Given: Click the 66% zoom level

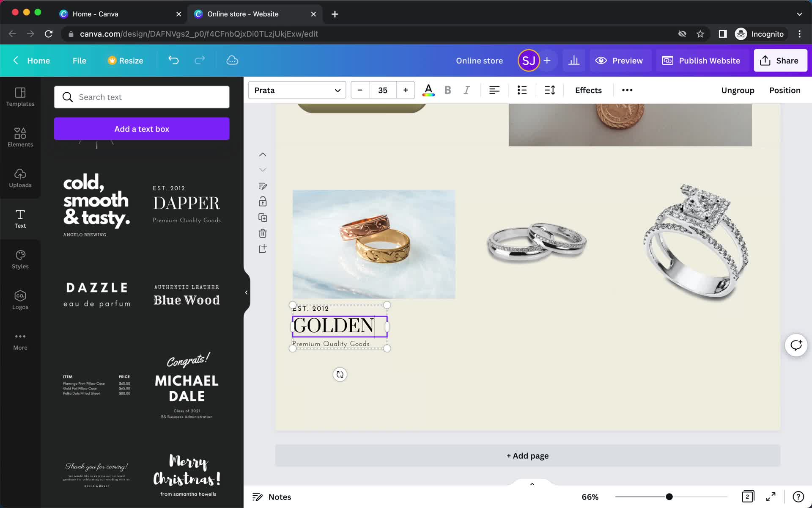Looking at the screenshot, I should coord(590,497).
